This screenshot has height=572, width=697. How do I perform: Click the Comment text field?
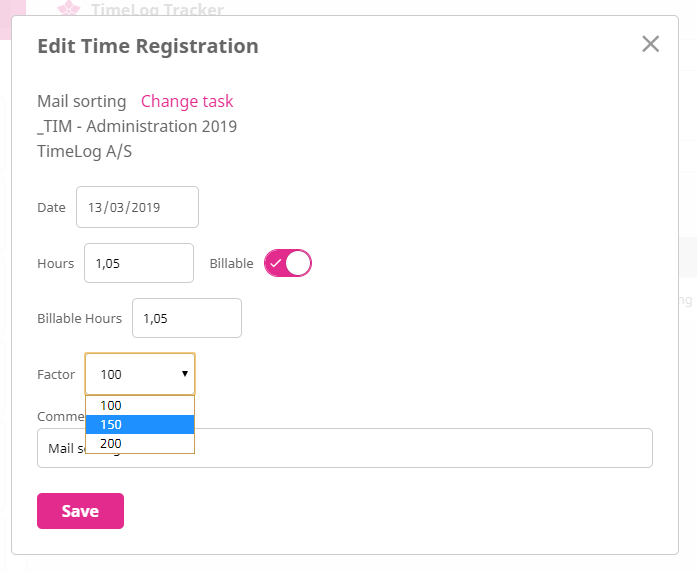[x=400, y=448]
